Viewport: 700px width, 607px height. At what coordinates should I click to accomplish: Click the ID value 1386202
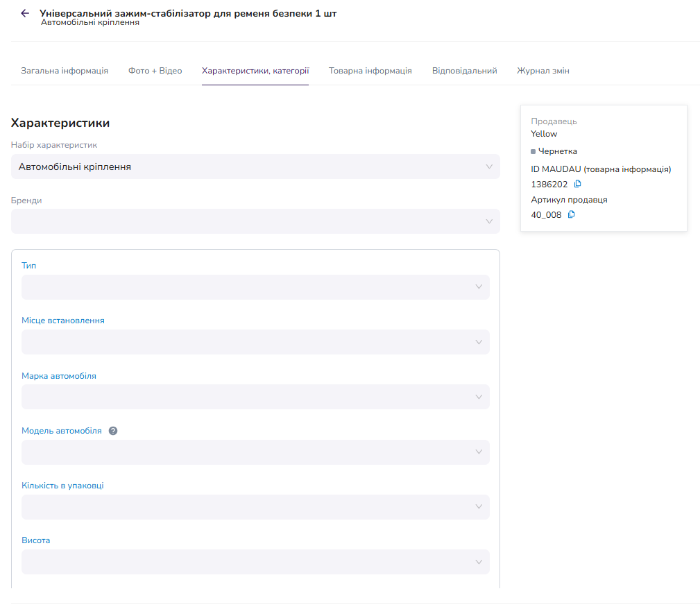point(549,185)
